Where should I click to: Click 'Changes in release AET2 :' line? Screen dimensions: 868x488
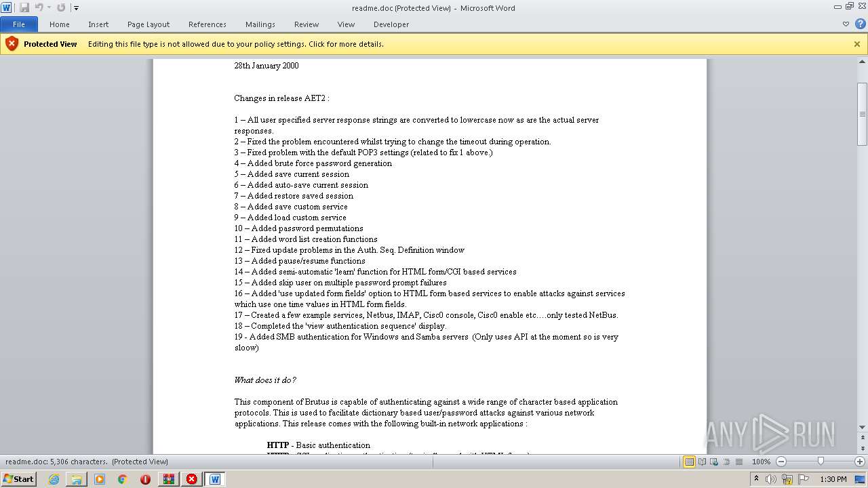pyautogui.click(x=281, y=98)
